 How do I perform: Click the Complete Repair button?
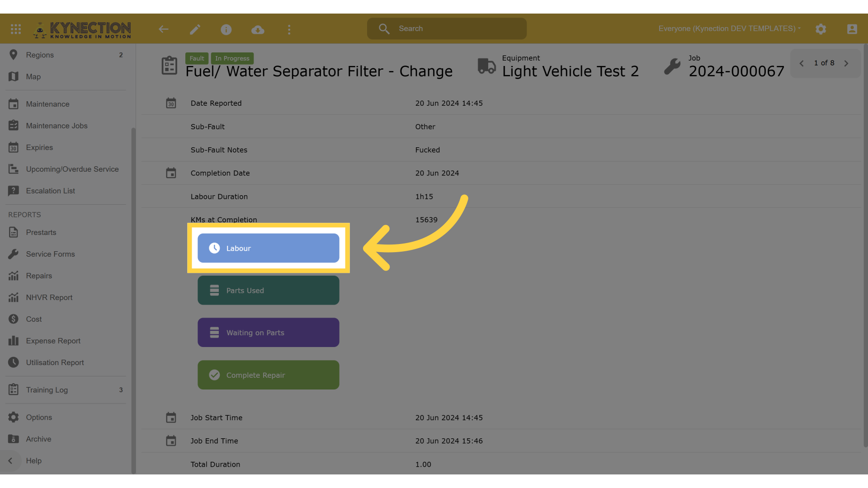coord(269,375)
